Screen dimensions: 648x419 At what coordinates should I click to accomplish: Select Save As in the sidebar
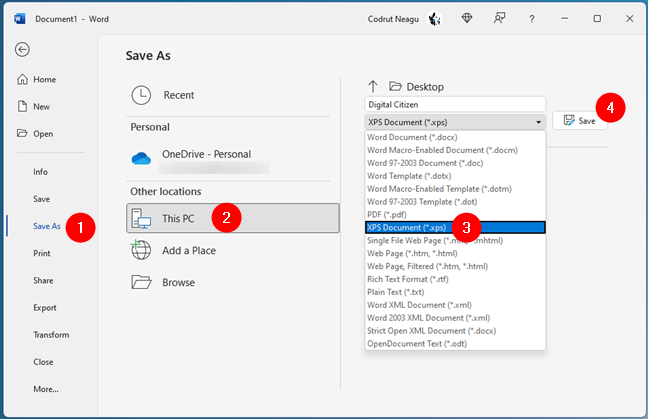point(47,226)
